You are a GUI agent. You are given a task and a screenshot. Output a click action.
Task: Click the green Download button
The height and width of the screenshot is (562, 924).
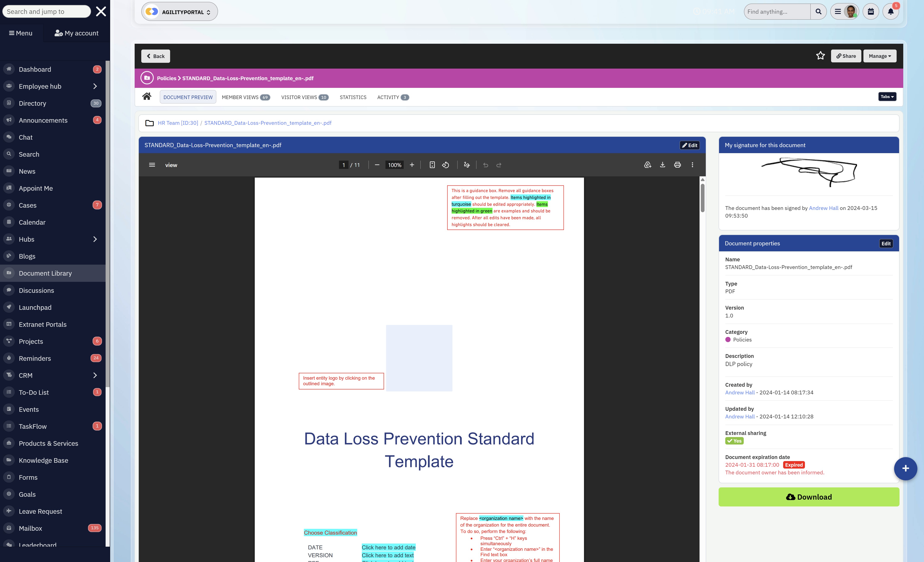point(808,497)
